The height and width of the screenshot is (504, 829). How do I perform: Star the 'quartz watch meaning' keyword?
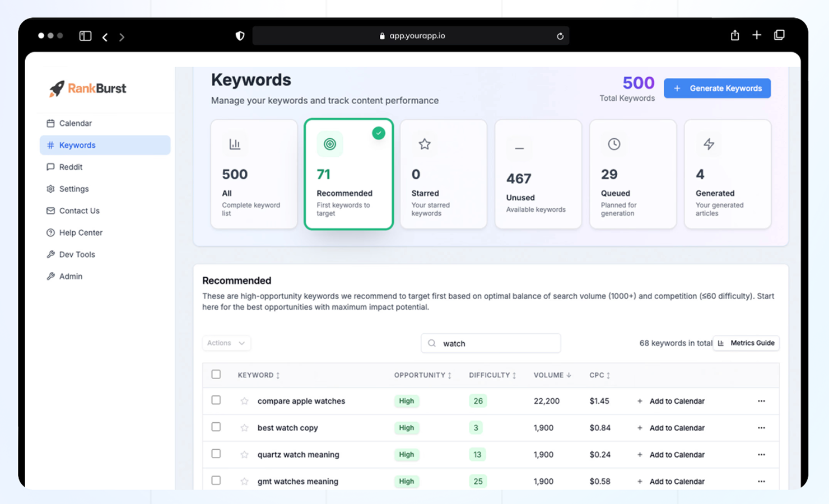pos(244,455)
